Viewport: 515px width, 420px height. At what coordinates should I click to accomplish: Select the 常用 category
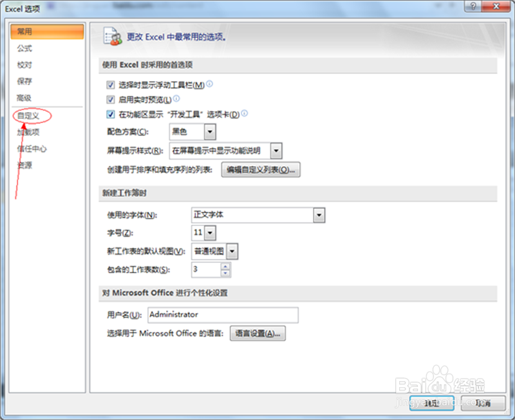[x=47, y=32]
